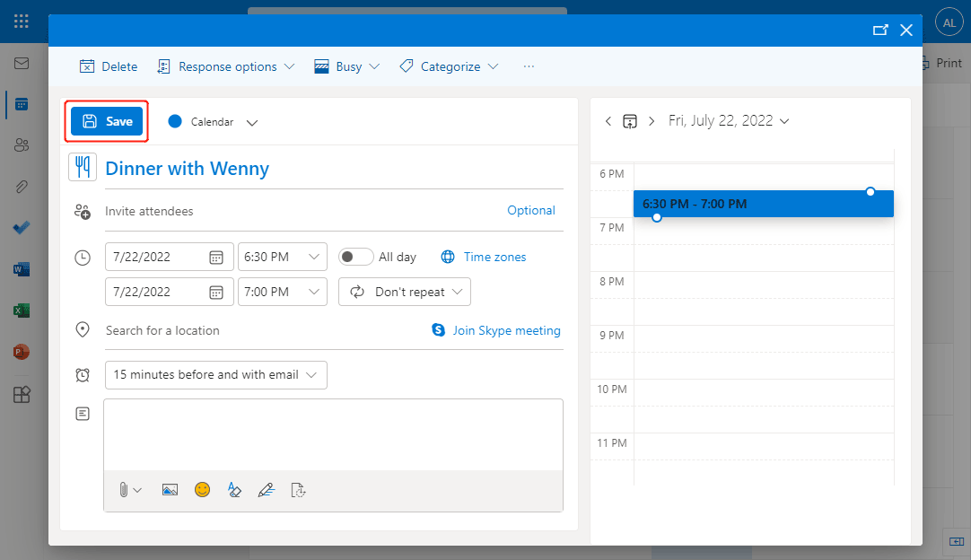Click the Dinner with Wenny title field
Viewport: 971px width, 560px height.
tap(335, 169)
